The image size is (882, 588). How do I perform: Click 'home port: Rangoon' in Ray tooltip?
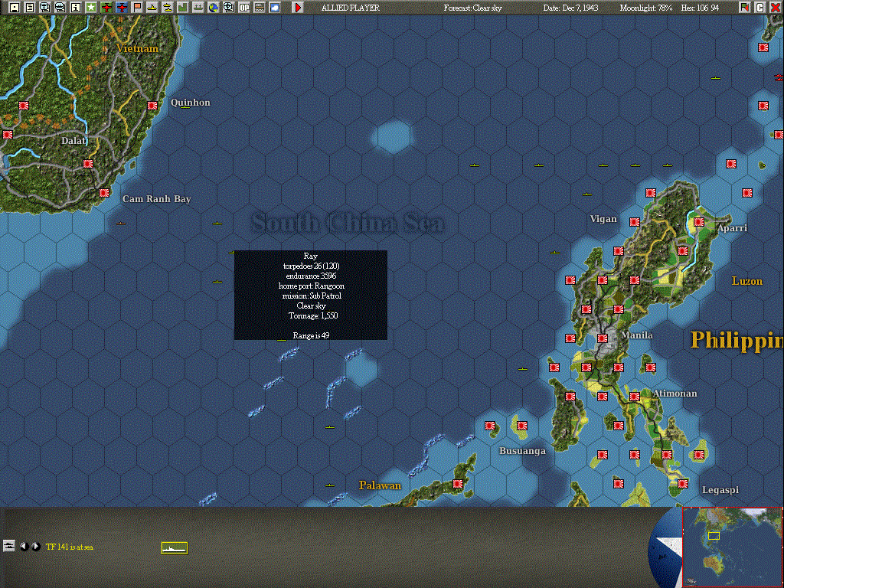311,286
